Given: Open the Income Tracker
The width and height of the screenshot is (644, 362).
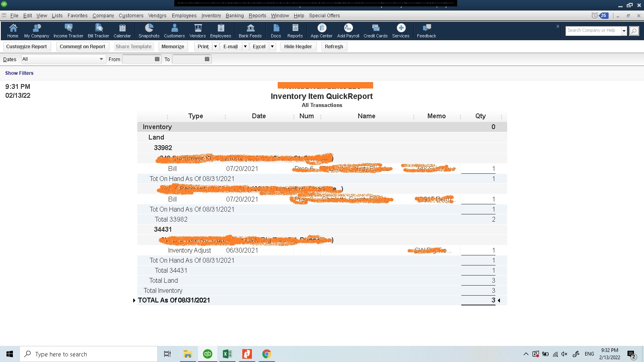Looking at the screenshot, I should pos(68,30).
